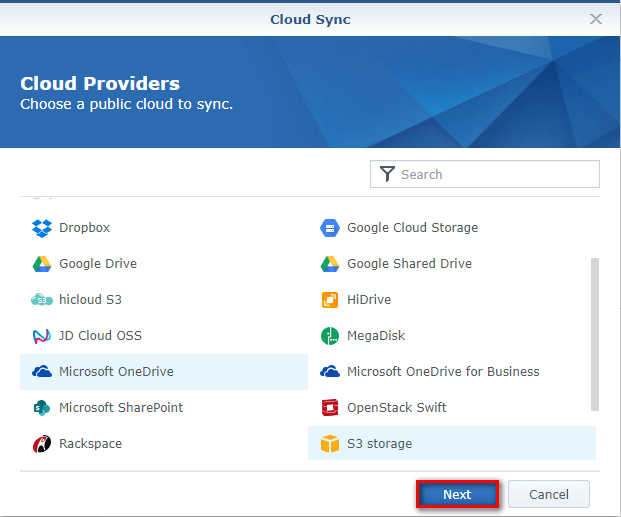621x517 pixels.
Task: Close the Cloud Sync dialog
Action: tap(596, 19)
